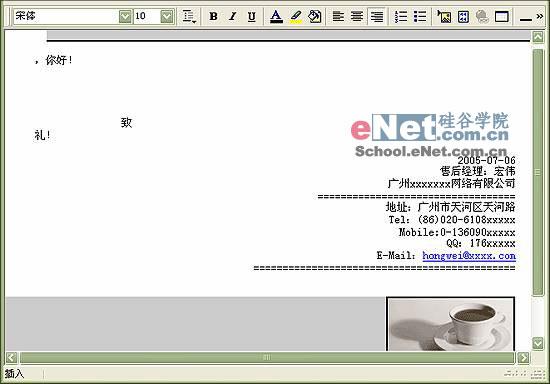Expand toolbar overflow chevron
This screenshot has height=384, width=550.
pos(540,16)
